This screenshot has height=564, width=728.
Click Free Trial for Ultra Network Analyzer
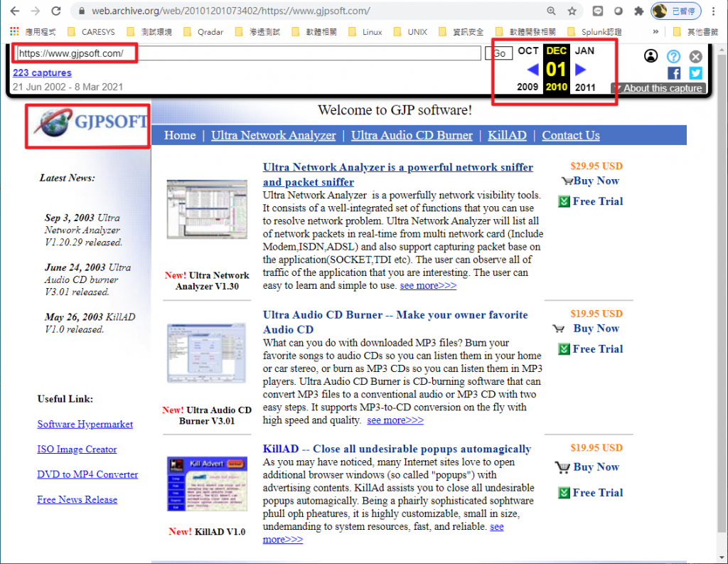click(x=597, y=201)
